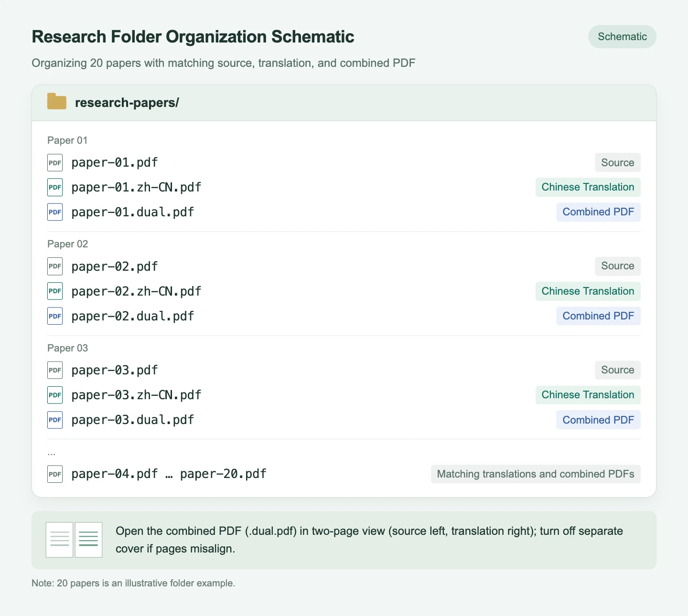The height and width of the screenshot is (616, 688).
Task: Select file name paper-02.zh-CN.pdf
Action: [x=136, y=291]
